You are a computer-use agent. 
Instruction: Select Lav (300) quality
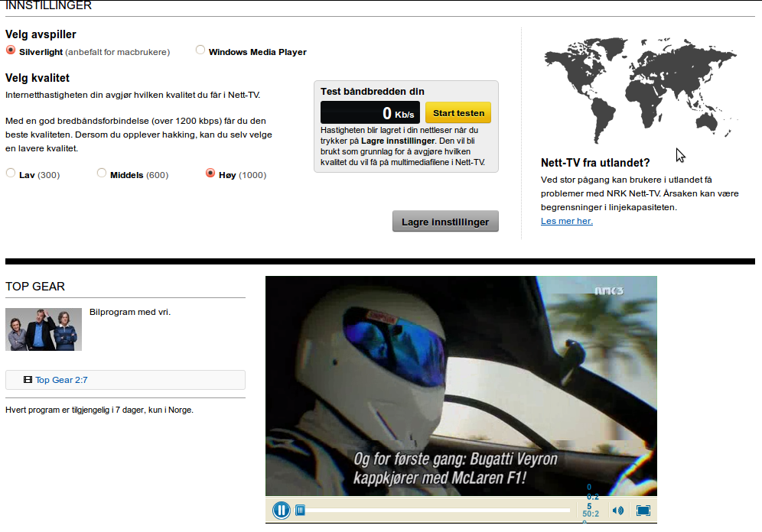[x=11, y=174]
